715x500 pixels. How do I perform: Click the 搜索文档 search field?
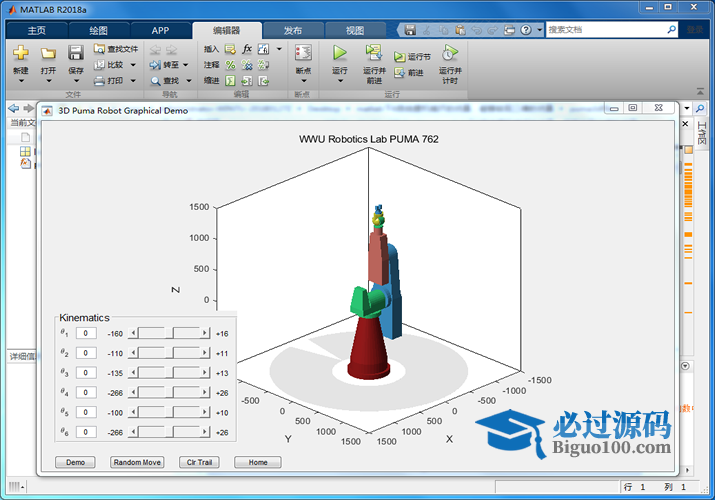point(606,30)
